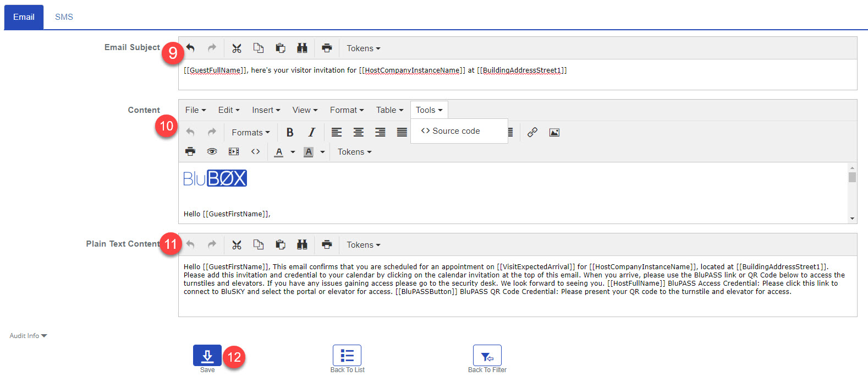
Task: Insert an image in Content editor
Action: click(554, 132)
